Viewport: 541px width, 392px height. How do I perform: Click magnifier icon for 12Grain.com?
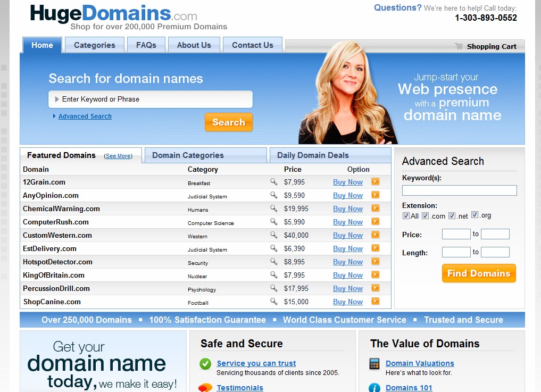[x=273, y=181]
